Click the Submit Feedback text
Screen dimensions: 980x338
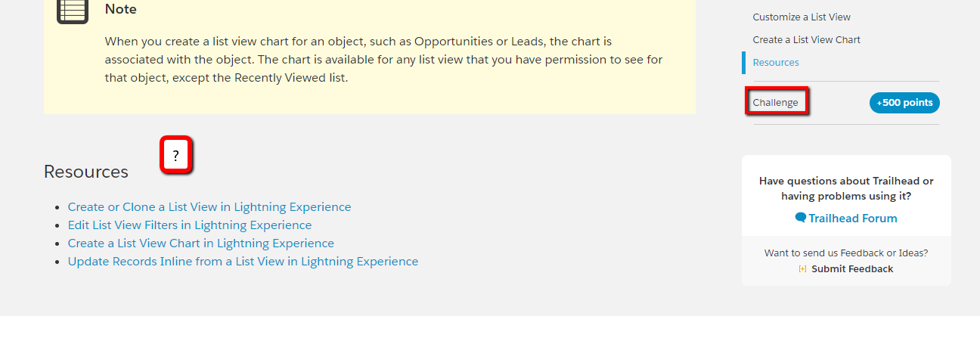[852, 269]
